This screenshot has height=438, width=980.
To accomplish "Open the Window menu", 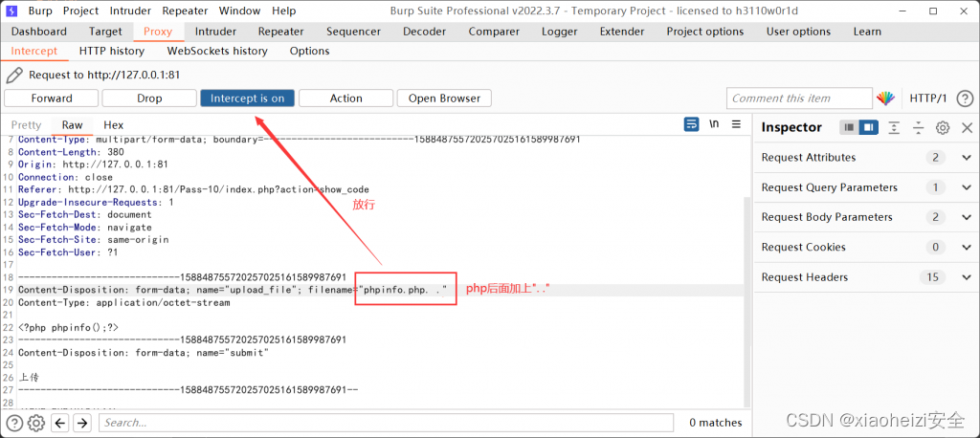I will [240, 11].
